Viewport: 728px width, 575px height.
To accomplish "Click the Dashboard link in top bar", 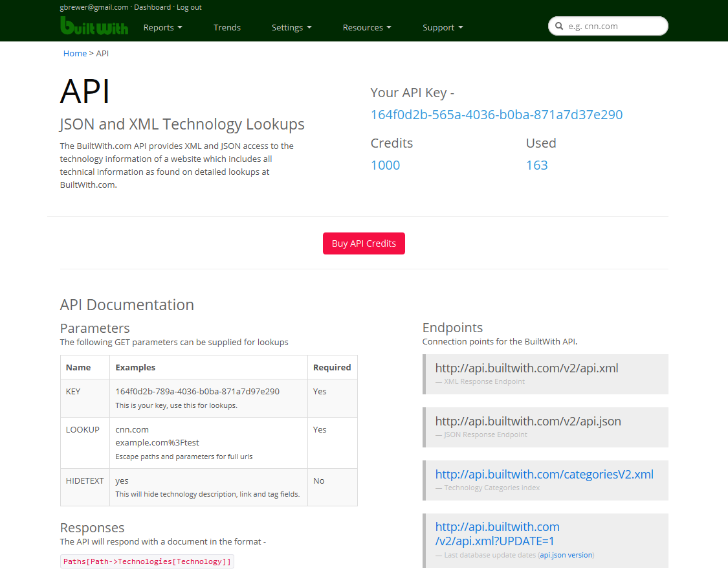I will (x=152, y=7).
